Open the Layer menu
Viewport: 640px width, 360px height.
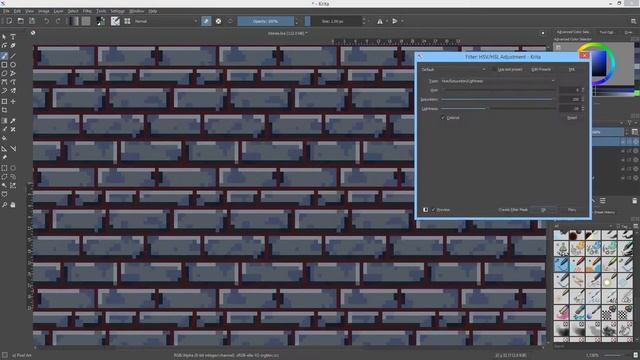click(58, 11)
